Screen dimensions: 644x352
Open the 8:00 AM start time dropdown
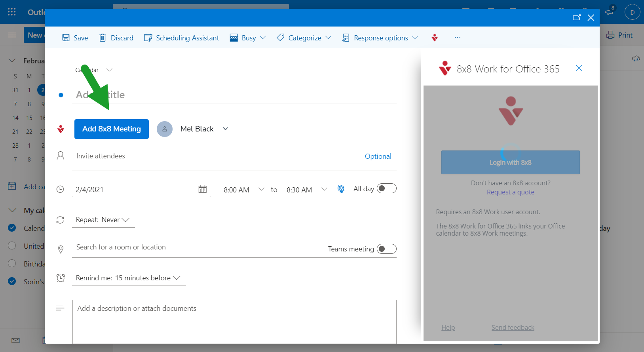242,190
